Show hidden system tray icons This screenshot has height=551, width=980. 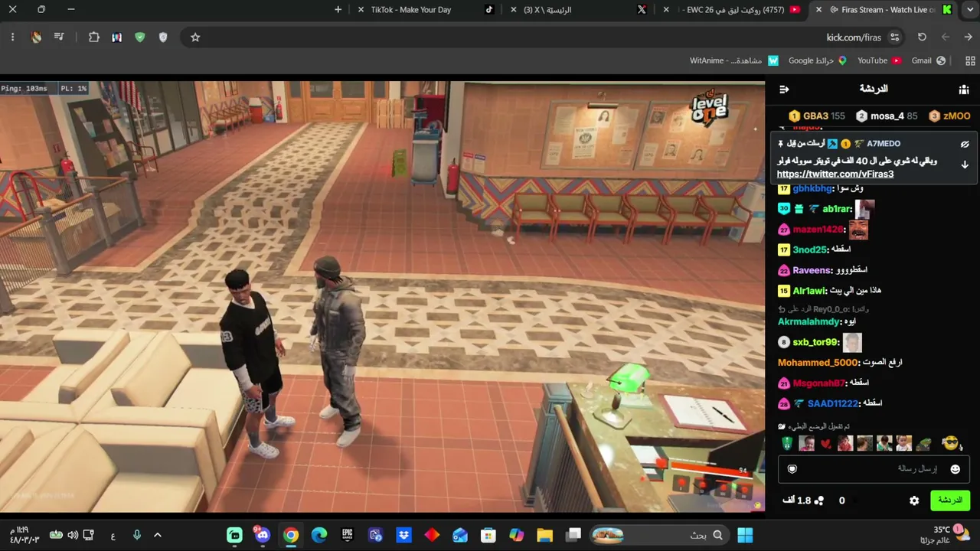click(158, 535)
